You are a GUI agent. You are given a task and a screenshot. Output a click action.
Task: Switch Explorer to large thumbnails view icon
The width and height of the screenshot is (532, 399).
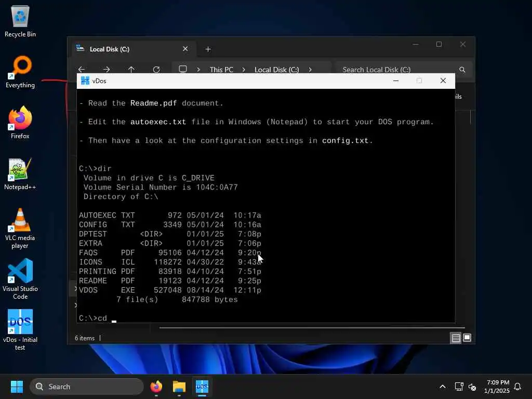click(x=467, y=338)
